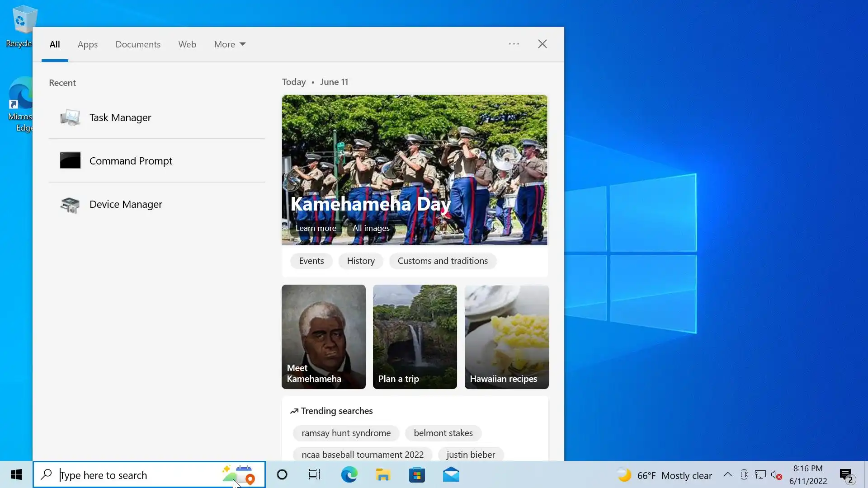Open Task View on the taskbar
The width and height of the screenshot is (868, 488).
click(x=315, y=475)
